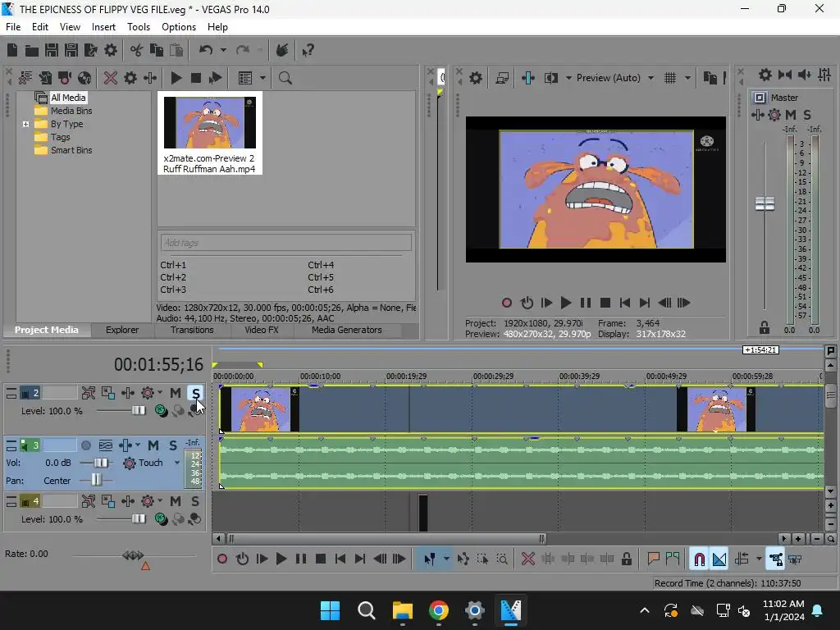
Task: Click the Rate scrub slider
Action: pyautogui.click(x=133, y=555)
